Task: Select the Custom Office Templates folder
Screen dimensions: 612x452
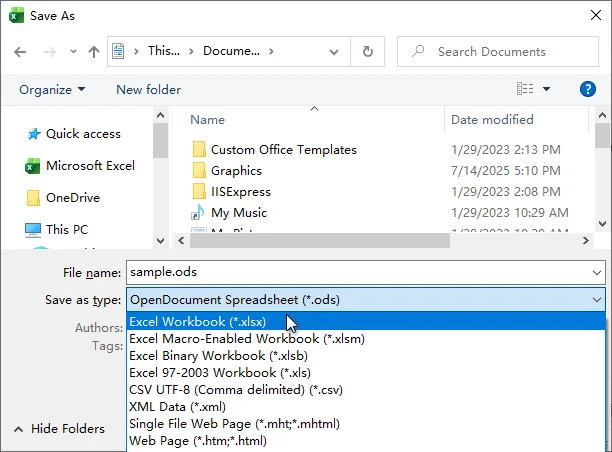Action: 284,150
